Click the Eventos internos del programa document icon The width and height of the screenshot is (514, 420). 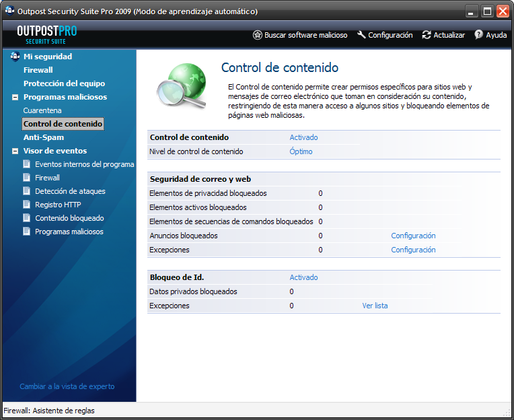[26, 164]
